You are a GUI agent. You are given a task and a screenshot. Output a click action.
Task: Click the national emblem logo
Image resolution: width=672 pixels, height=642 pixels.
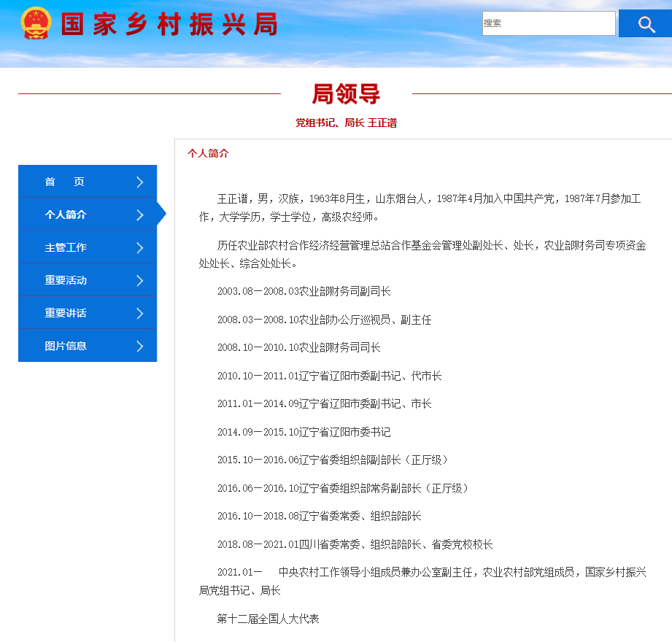click(36, 23)
